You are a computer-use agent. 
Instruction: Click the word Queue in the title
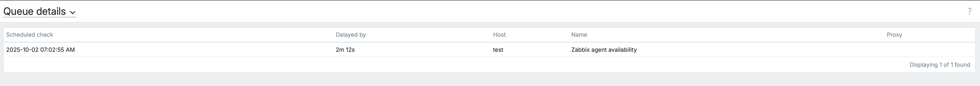coord(18,12)
